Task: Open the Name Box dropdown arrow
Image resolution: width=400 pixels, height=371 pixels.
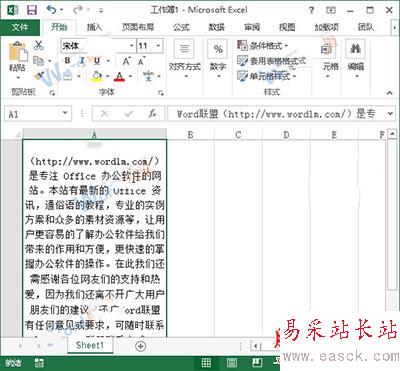Action: pos(65,114)
